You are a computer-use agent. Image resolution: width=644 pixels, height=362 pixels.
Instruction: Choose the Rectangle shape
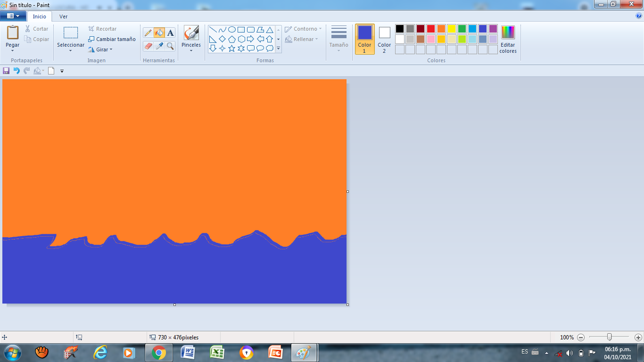[241, 29]
